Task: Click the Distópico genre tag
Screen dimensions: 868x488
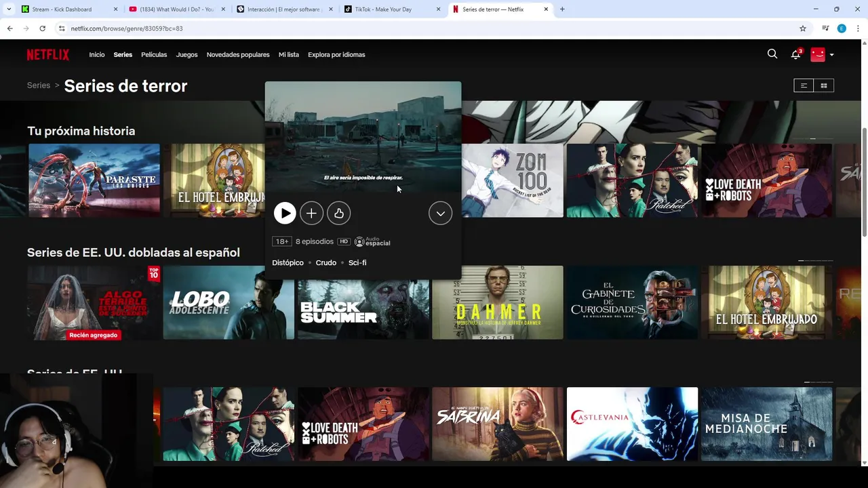Action: click(288, 263)
